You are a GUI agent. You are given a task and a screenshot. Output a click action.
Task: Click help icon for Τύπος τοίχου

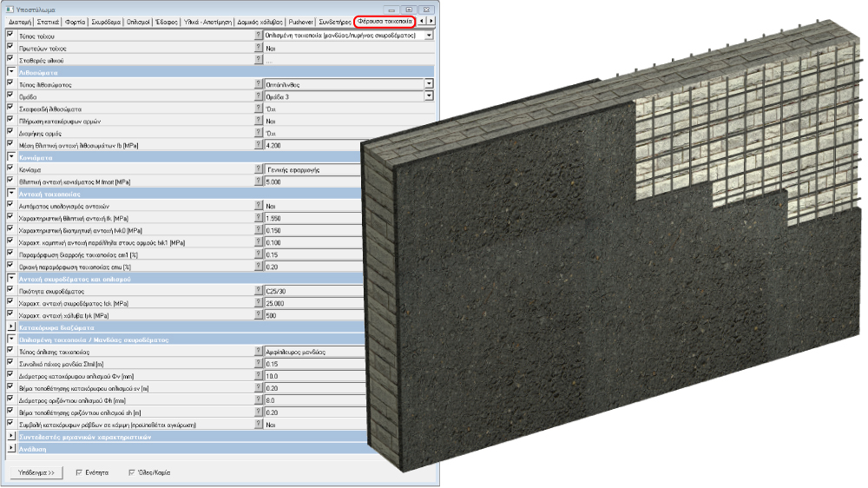pos(259,36)
